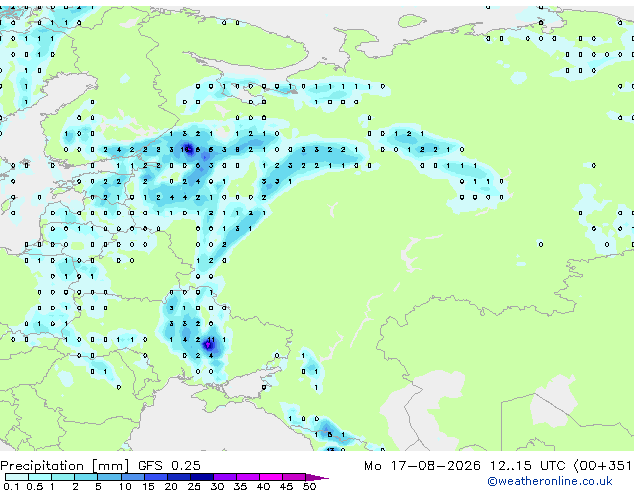Click the '12..15 UTC' time text
The image size is (634, 490).
click(527, 466)
